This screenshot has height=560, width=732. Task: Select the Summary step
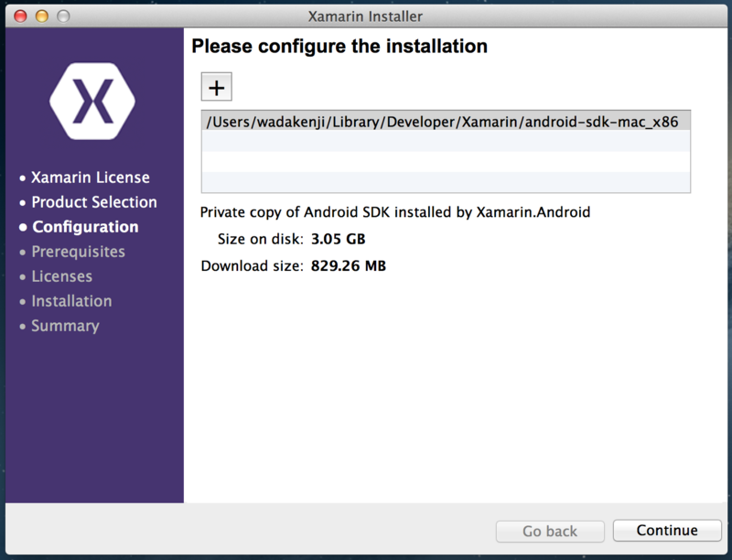65,326
